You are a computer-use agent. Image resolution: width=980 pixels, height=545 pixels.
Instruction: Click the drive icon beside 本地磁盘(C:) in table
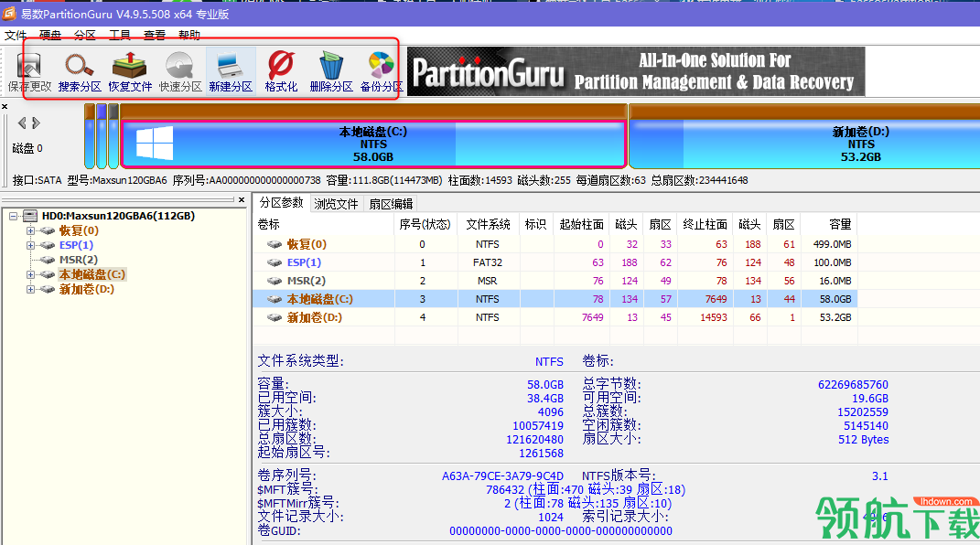coord(275,299)
